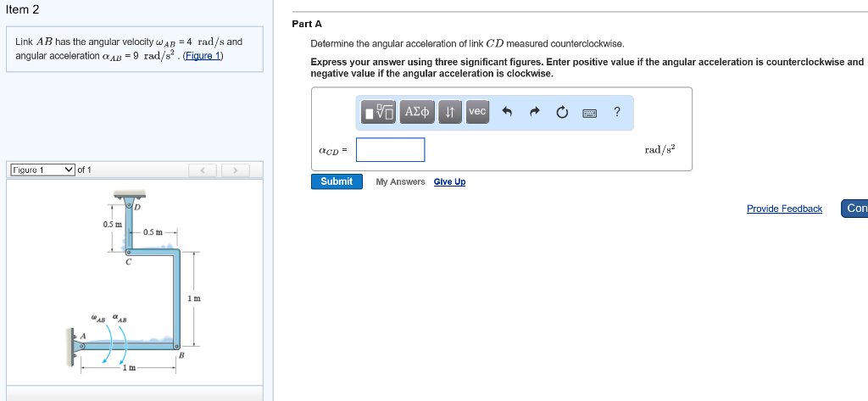Submit the answer
Viewport: 868px width, 401px height.
pyautogui.click(x=337, y=181)
